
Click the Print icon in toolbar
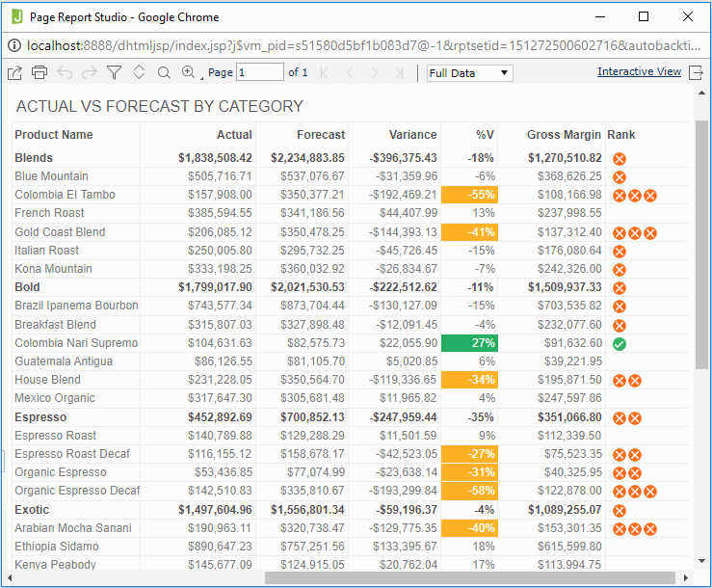[x=40, y=72]
